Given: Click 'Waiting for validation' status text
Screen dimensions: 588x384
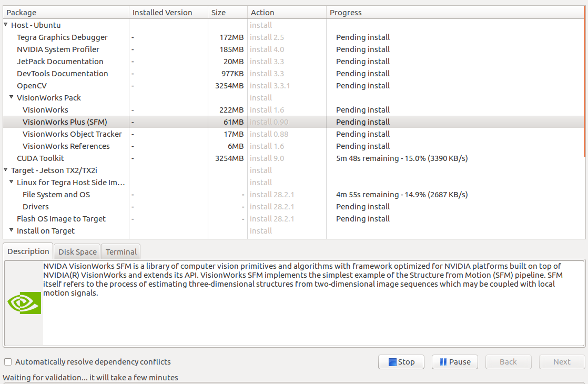Looking at the screenshot, I should 90,378.
